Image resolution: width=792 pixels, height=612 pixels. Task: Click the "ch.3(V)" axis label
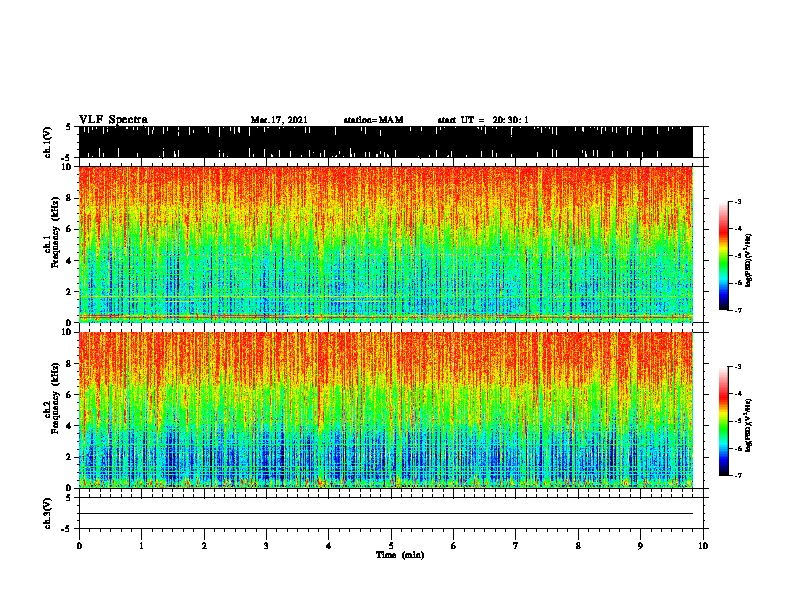[x=48, y=513]
